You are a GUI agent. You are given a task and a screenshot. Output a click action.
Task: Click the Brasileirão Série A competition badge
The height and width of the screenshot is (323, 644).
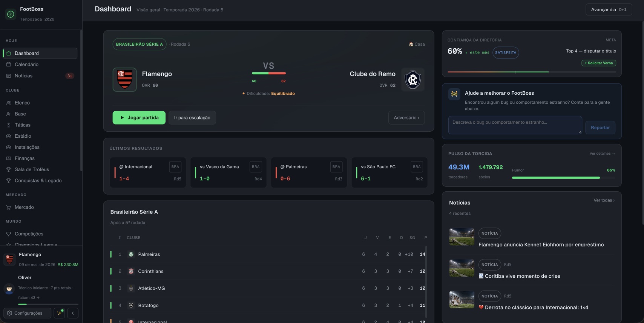coord(140,44)
